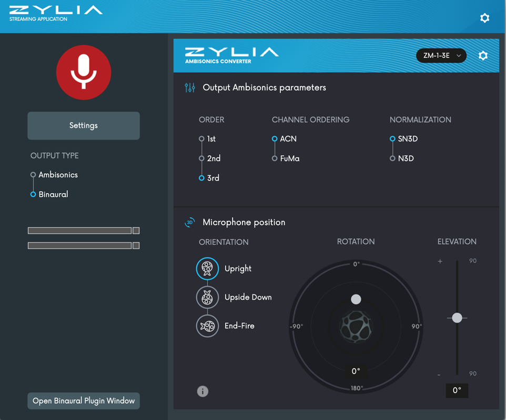506x420 pixels.
Task: Select 2nd order radio button
Action: (201, 158)
